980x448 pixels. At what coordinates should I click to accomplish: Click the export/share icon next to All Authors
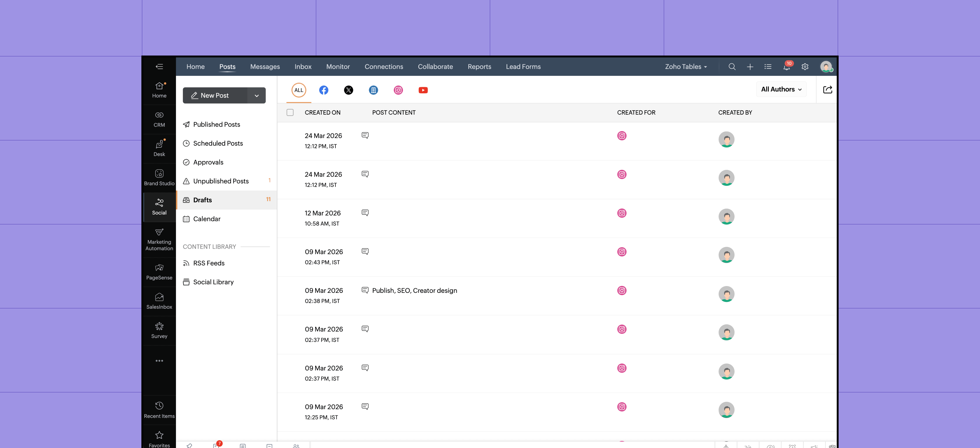click(x=827, y=89)
